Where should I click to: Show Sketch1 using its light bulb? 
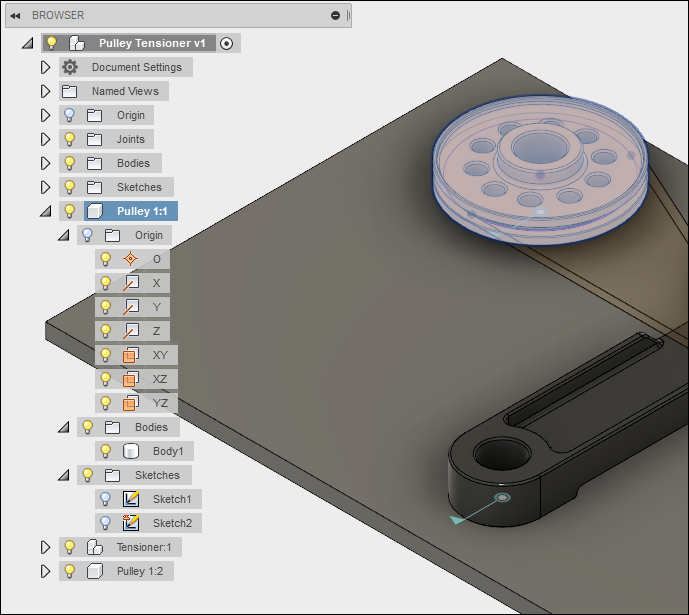pos(105,499)
